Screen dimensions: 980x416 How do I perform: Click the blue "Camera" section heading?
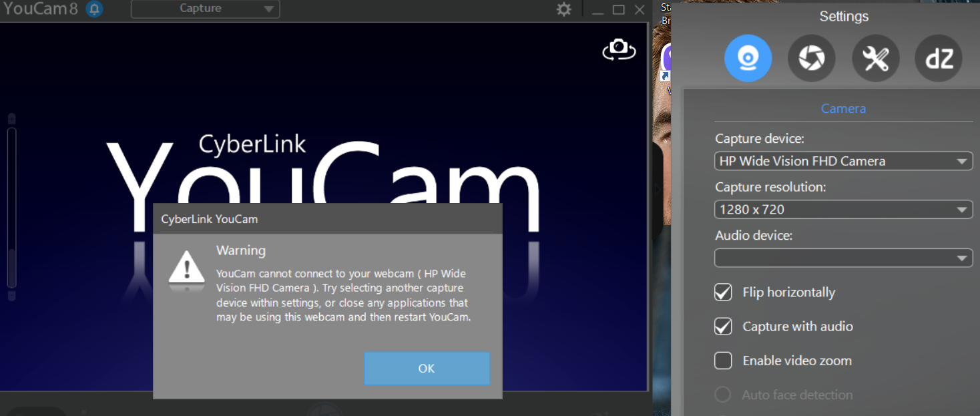(843, 108)
